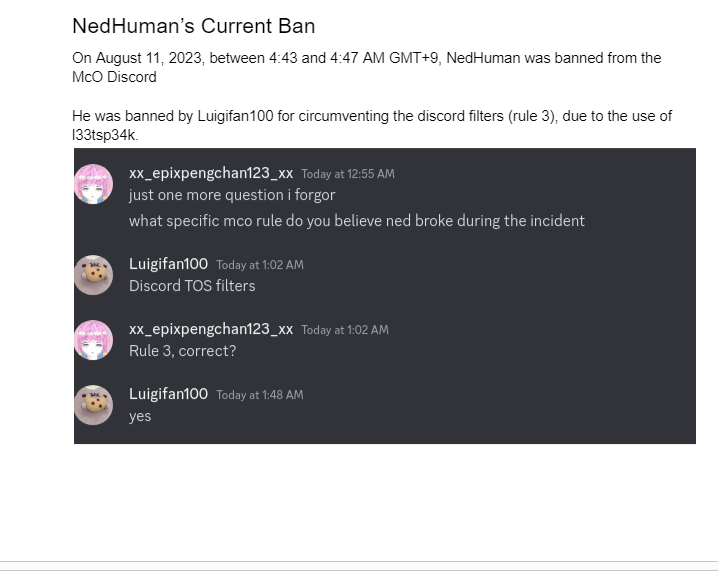Click the NedHuman's Current Ban heading

(194, 26)
